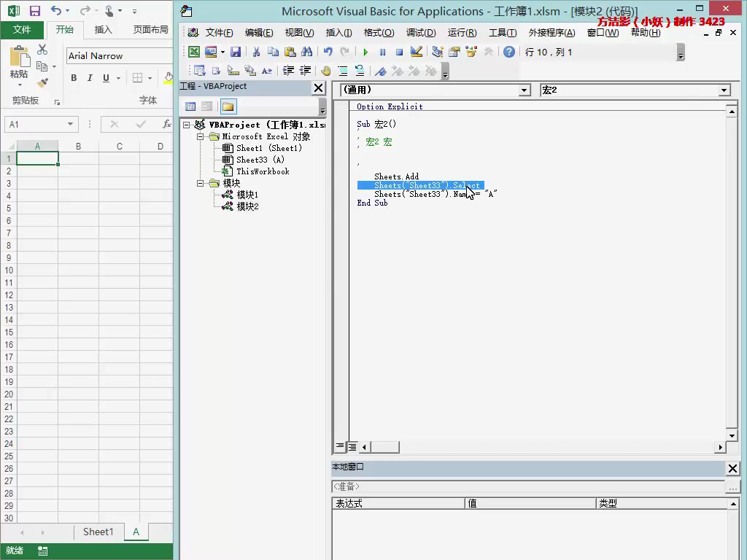Click the Cut scissors icon in VBA toolbar
747x560 pixels.
[x=256, y=52]
